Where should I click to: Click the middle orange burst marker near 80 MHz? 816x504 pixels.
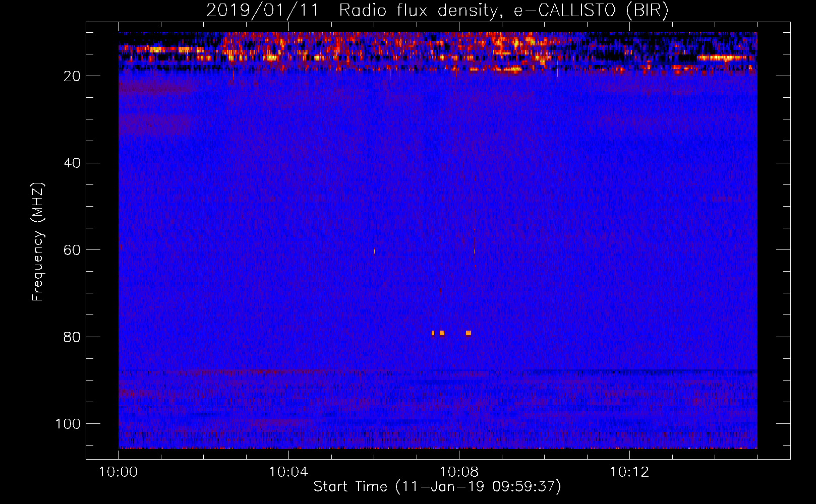pos(442,333)
